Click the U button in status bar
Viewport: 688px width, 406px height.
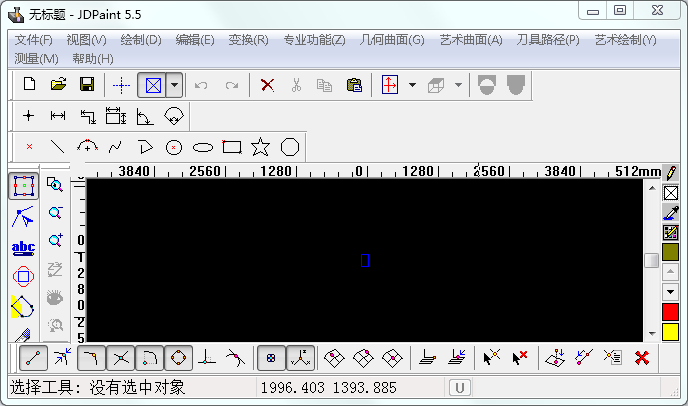[x=460, y=387]
